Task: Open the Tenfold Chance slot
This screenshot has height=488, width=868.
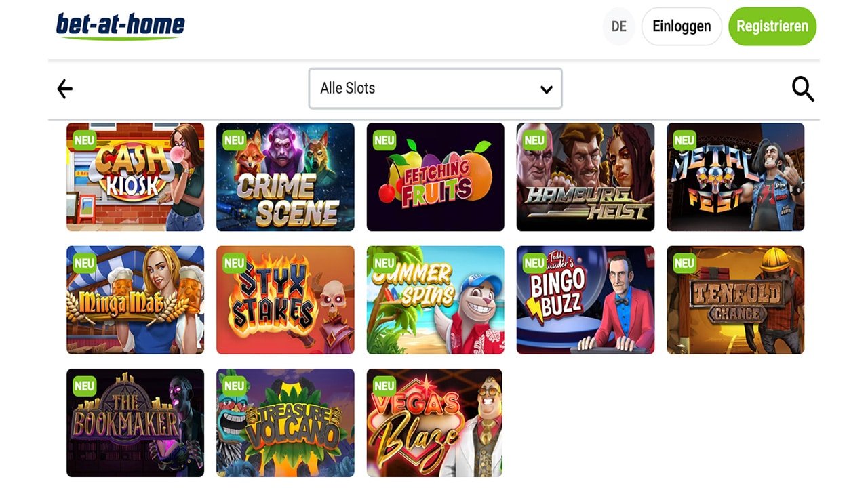Action: tap(734, 300)
